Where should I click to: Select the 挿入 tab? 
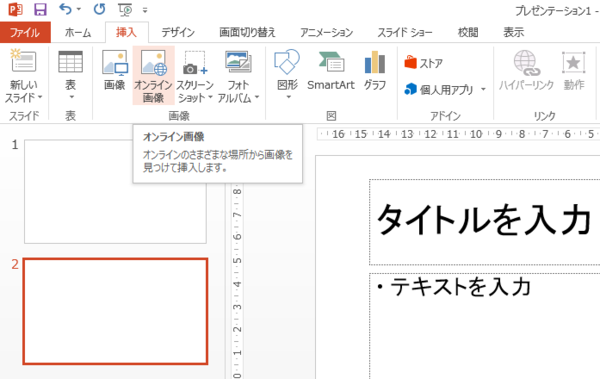click(126, 32)
